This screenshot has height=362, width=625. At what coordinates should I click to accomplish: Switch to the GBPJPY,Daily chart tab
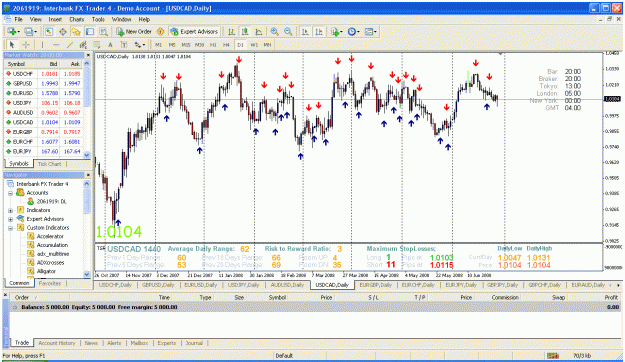pos(502,285)
